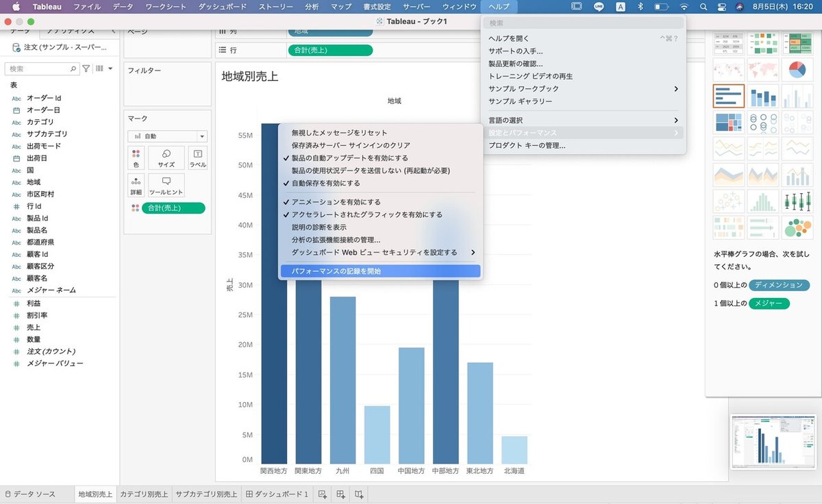Select the 四国 bar in chart
The height and width of the screenshot is (504, 822).
click(x=377, y=435)
